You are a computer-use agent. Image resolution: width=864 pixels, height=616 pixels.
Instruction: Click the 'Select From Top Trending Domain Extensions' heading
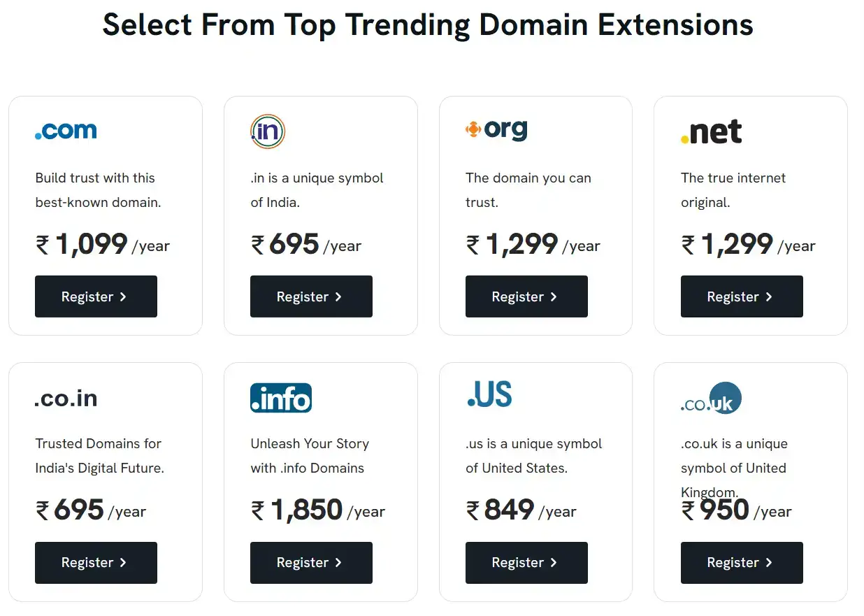point(428,25)
